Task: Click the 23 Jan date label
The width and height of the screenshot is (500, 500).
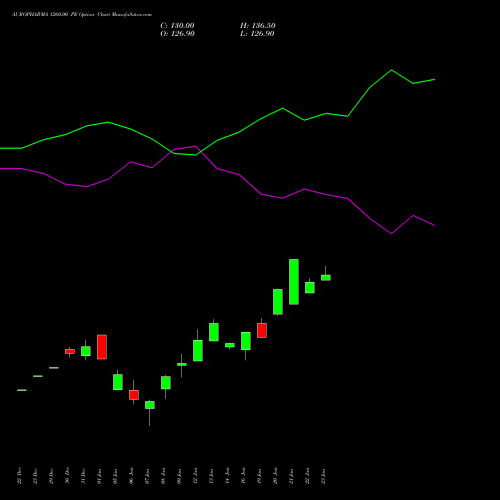Action: point(323,476)
